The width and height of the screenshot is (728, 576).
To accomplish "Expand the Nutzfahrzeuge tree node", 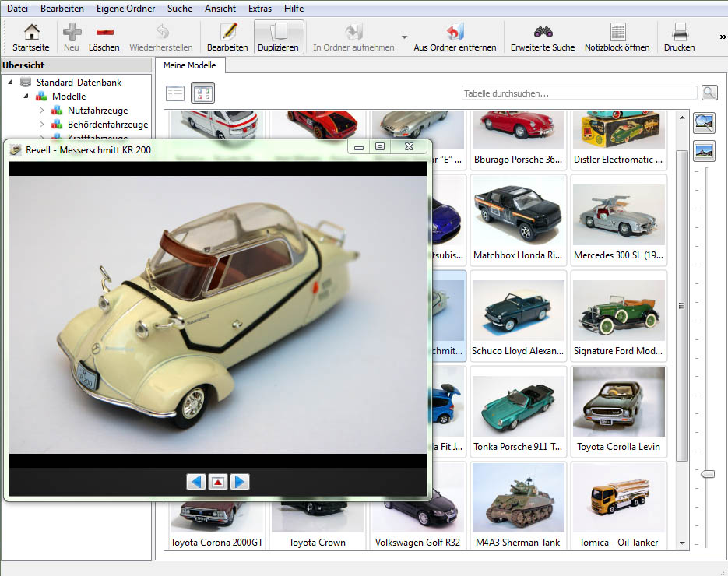I will [x=41, y=111].
